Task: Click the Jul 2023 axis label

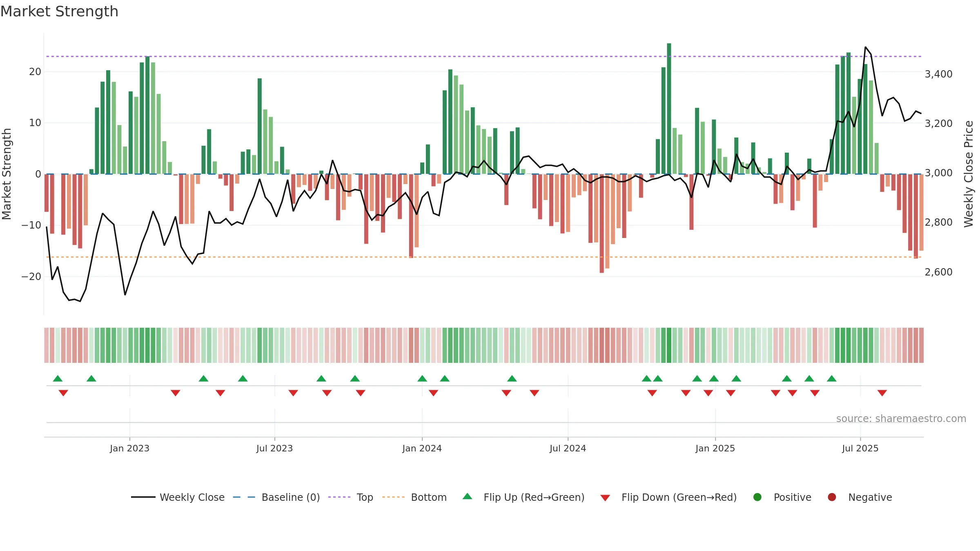Action: coord(274,449)
